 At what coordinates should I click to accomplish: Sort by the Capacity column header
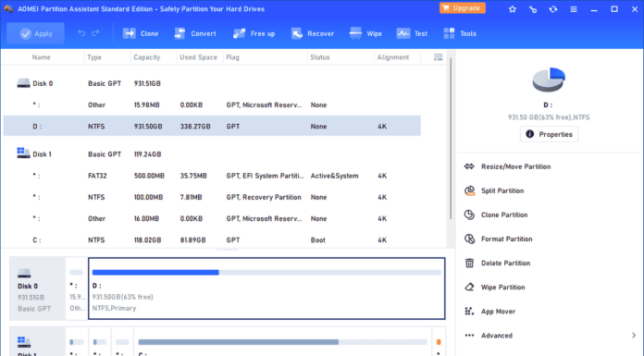(x=146, y=57)
